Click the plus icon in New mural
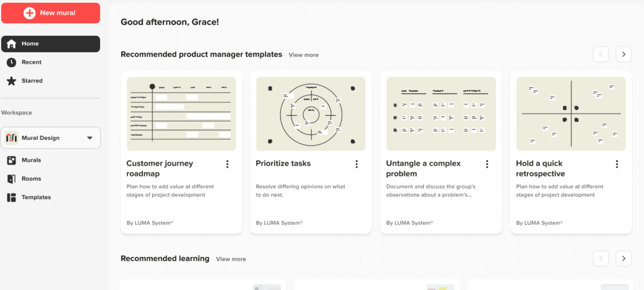The image size is (644, 290). 29,13
